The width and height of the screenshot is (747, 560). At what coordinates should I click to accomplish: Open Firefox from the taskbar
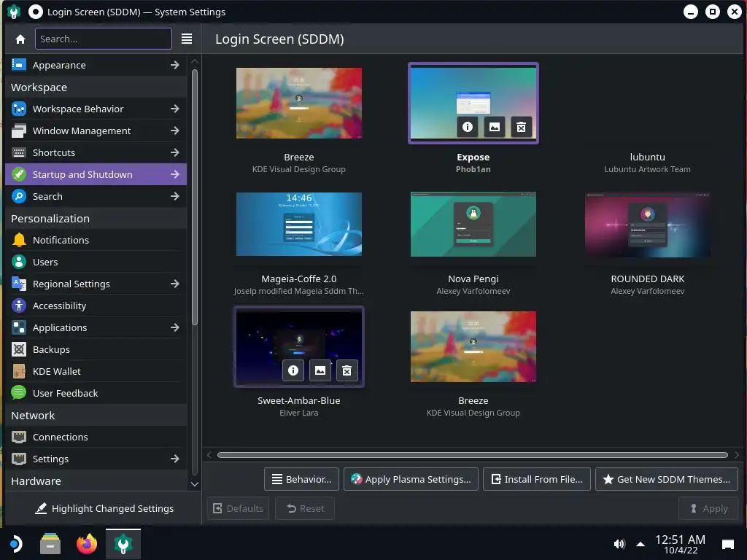pos(87,544)
